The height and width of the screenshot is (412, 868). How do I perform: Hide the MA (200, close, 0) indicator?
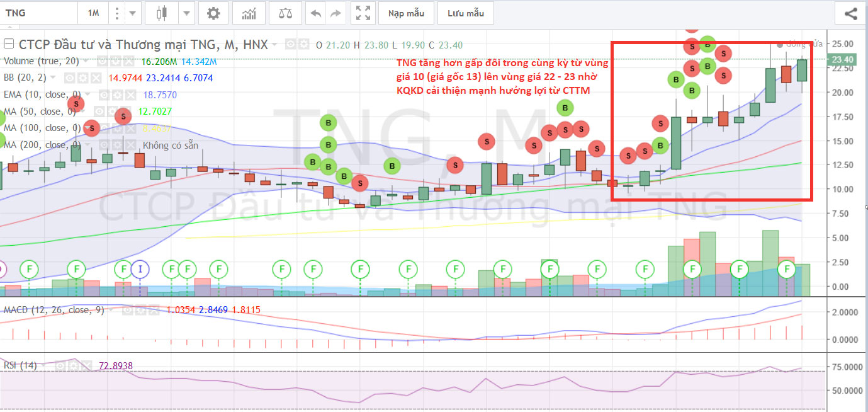[x=104, y=146]
